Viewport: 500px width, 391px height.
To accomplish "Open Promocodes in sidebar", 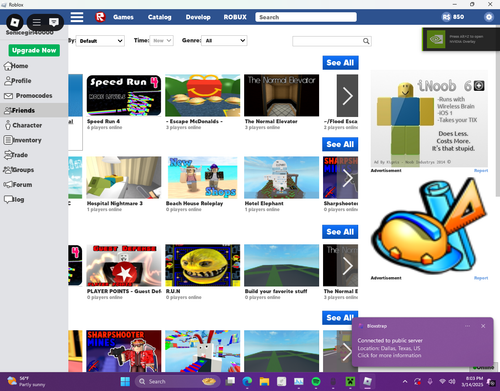I will pos(28,96).
